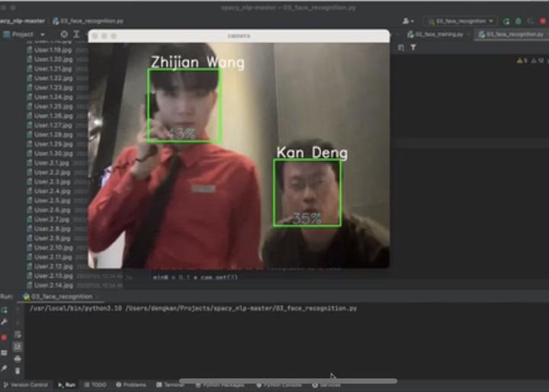Run 03_face_recognition with the top toolbar green arrow
Image resolution: width=549 pixels, height=392 pixels.
click(x=506, y=21)
